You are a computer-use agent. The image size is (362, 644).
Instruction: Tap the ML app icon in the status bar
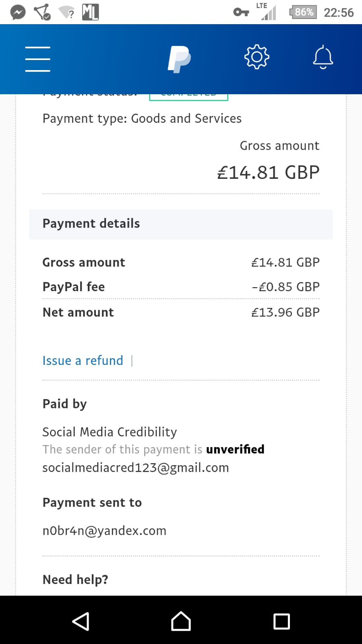(x=90, y=12)
